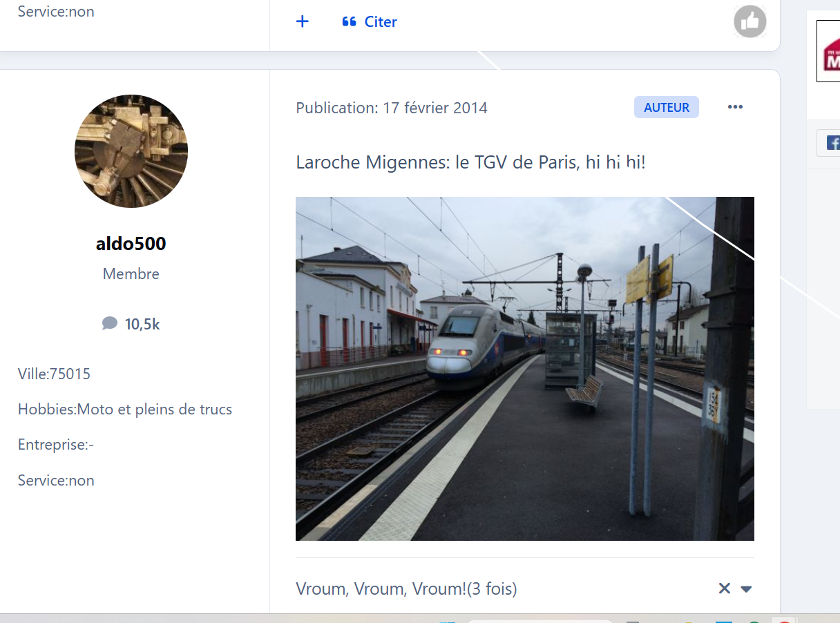The width and height of the screenshot is (840, 623).
Task: Click the Facebook share button
Action: click(x=831, y=143)
